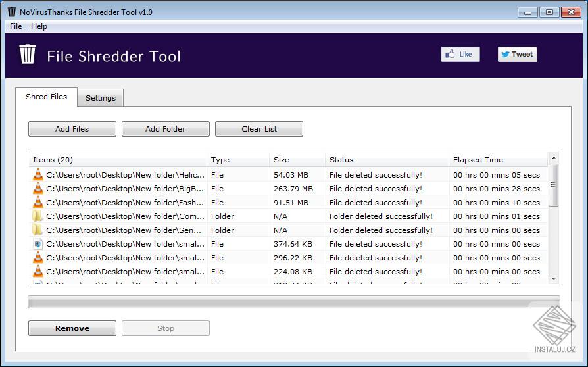Click the 00 mins 05 secs elapsed time
This screenshot has width=588, height=367.
point(497,175)
